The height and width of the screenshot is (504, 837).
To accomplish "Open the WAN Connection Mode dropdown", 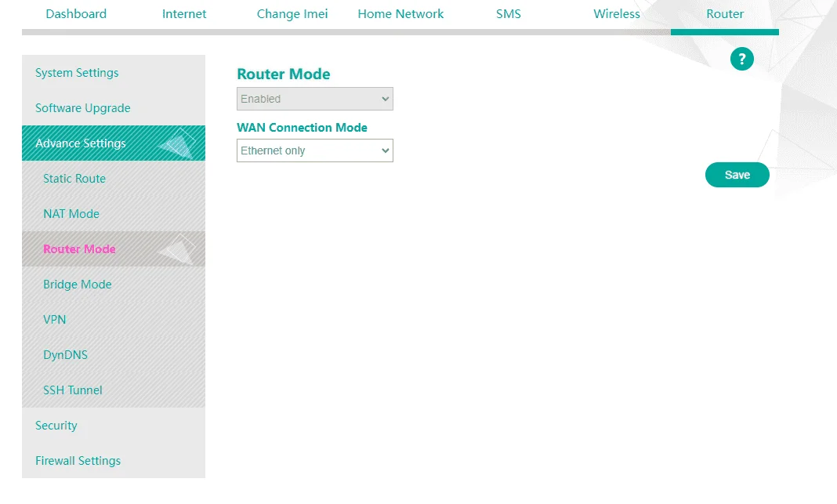I will (x=315, y=150).
